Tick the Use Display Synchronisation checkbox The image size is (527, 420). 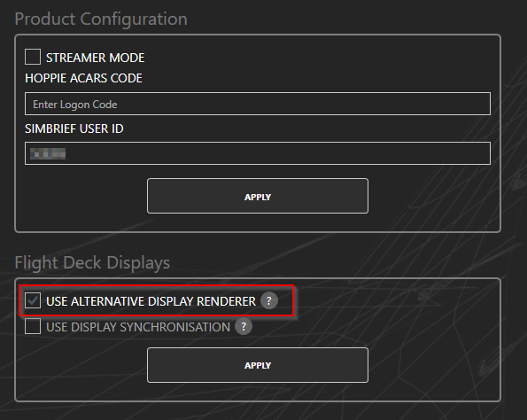click(x=33, y=326)
